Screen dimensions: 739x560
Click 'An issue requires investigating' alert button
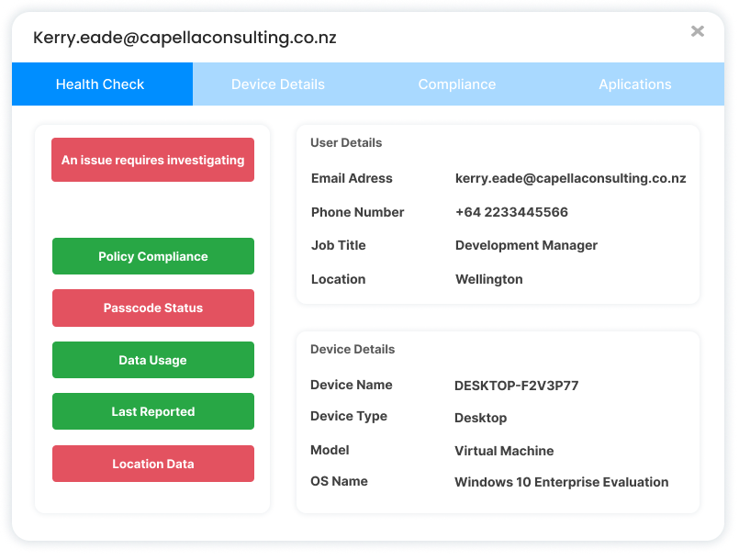(x=152, y=160)
